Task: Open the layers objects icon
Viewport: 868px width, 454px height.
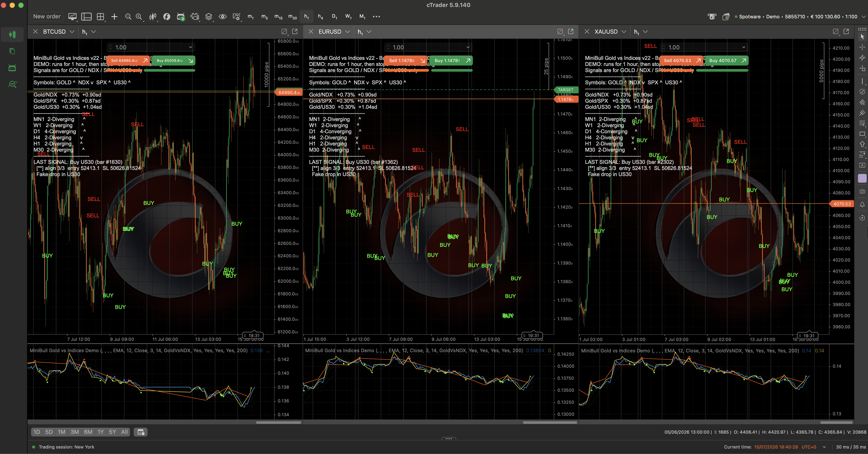Action: coord(208,17)
